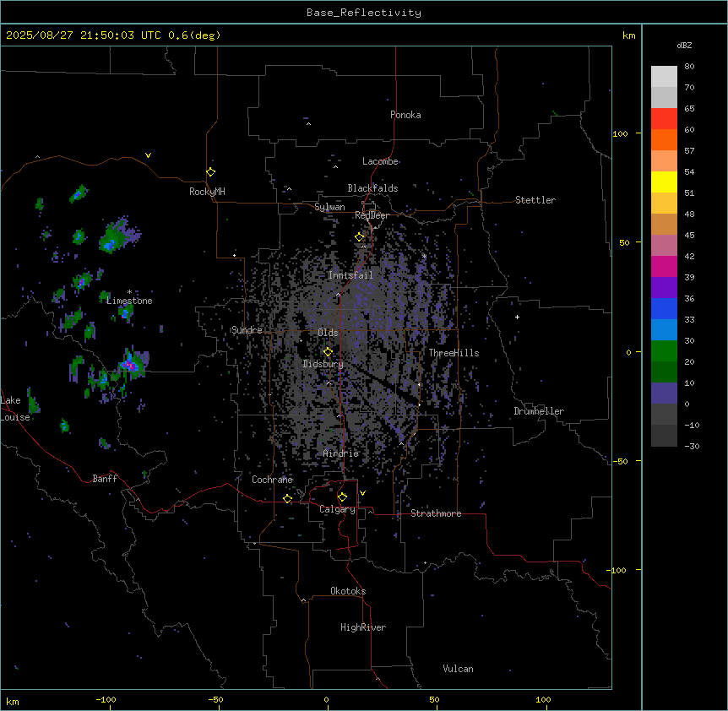Click the white asterisk above Limestone label
This screenshot has width=728, height=711.
pyautogui.click(x=129, y=292)
